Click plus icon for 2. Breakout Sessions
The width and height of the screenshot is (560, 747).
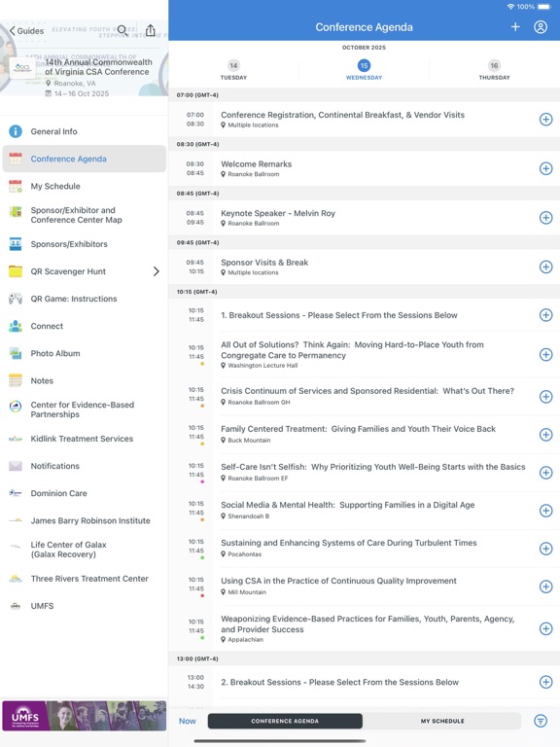(x=545, y=682)
